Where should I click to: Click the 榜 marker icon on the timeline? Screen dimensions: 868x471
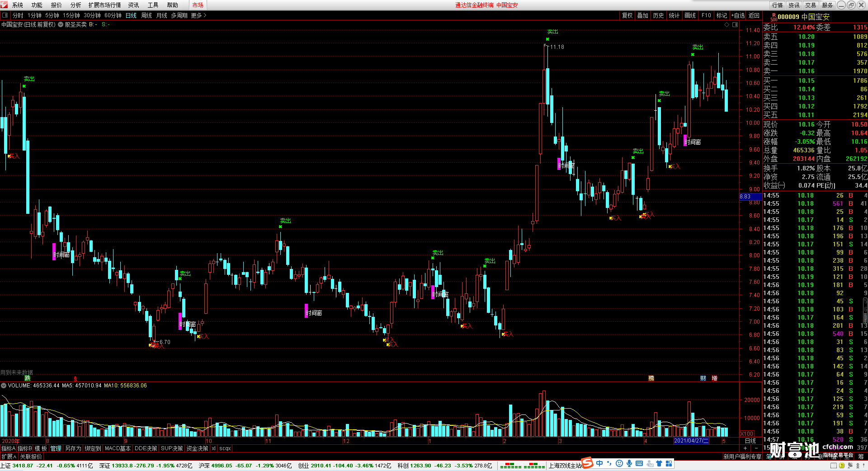click(x=651, y=378)
